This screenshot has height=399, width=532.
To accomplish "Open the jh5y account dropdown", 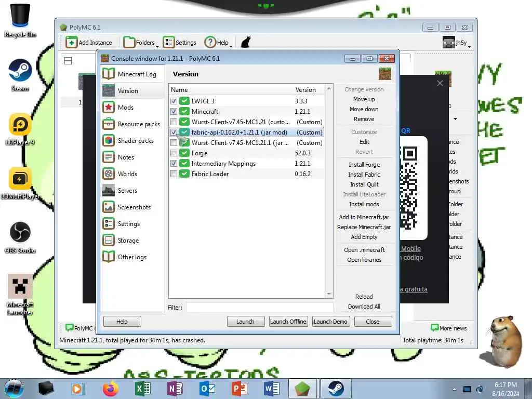I will coord(457,43).
